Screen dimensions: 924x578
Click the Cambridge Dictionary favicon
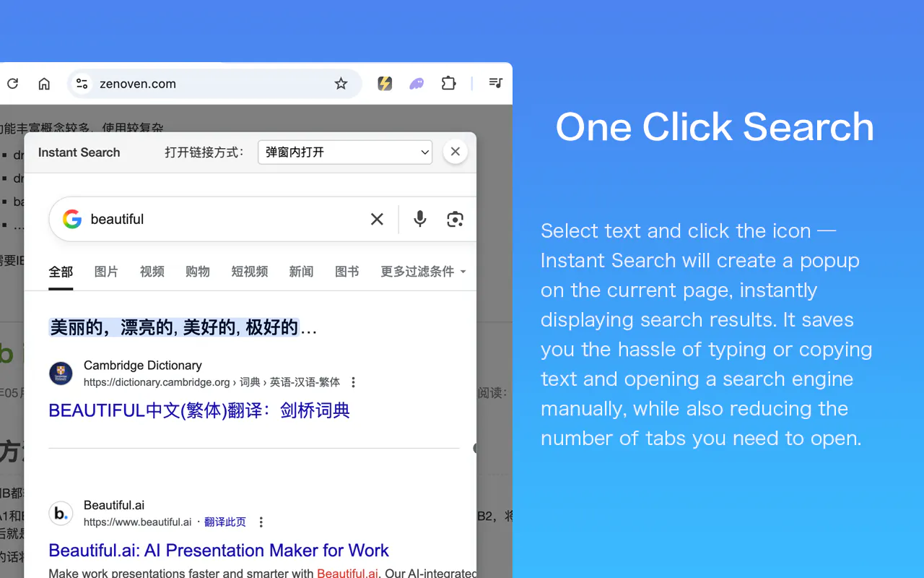[61, 374]
